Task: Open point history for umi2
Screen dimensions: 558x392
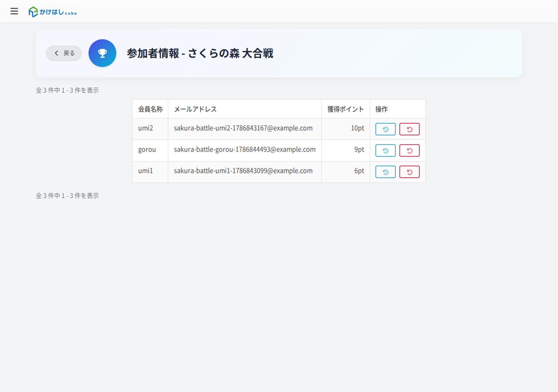Action: point(385,129)
